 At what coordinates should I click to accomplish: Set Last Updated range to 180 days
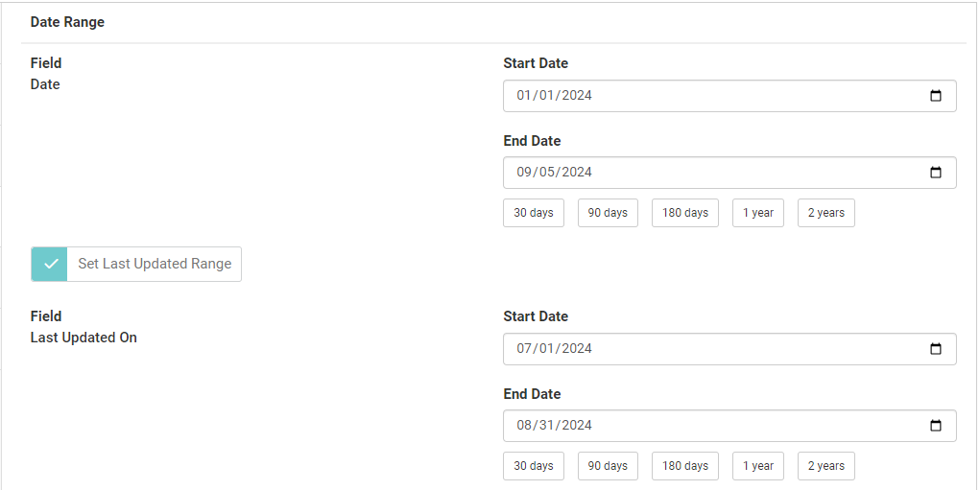[685, 466]
